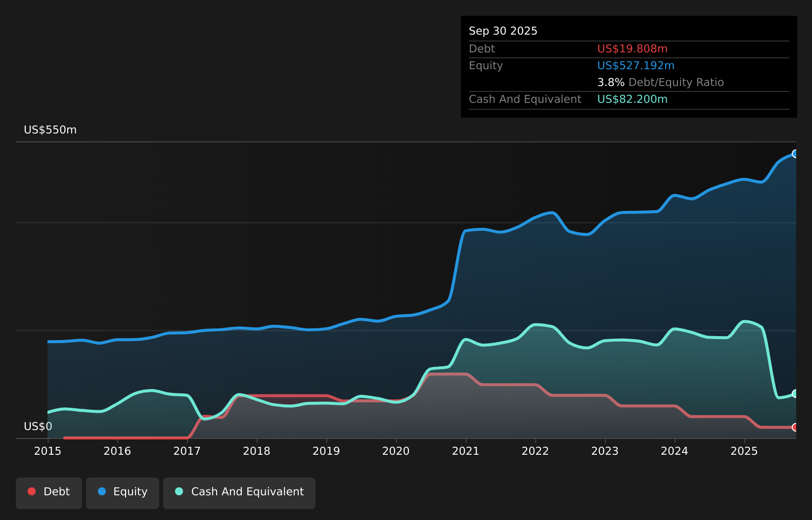Click the Equity endpoint marker at Sep 2025
Viewport: 812px width, 520px height.
pos(795,154)
